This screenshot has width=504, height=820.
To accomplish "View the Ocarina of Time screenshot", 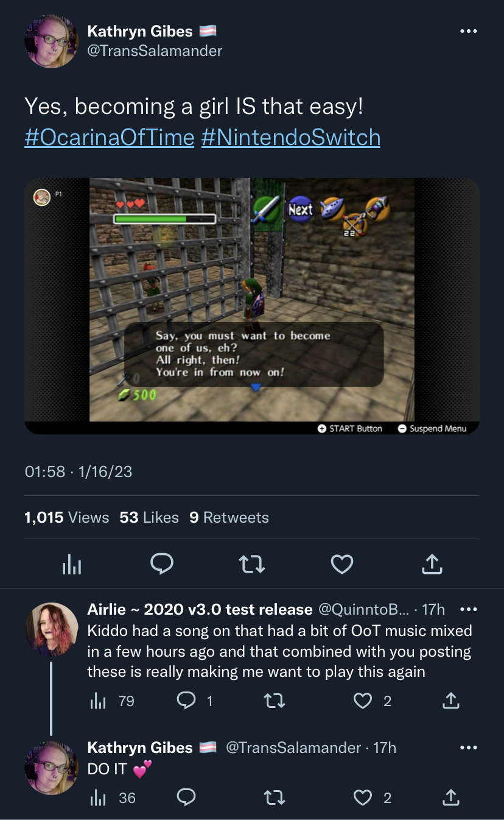I will pos(252,306).
